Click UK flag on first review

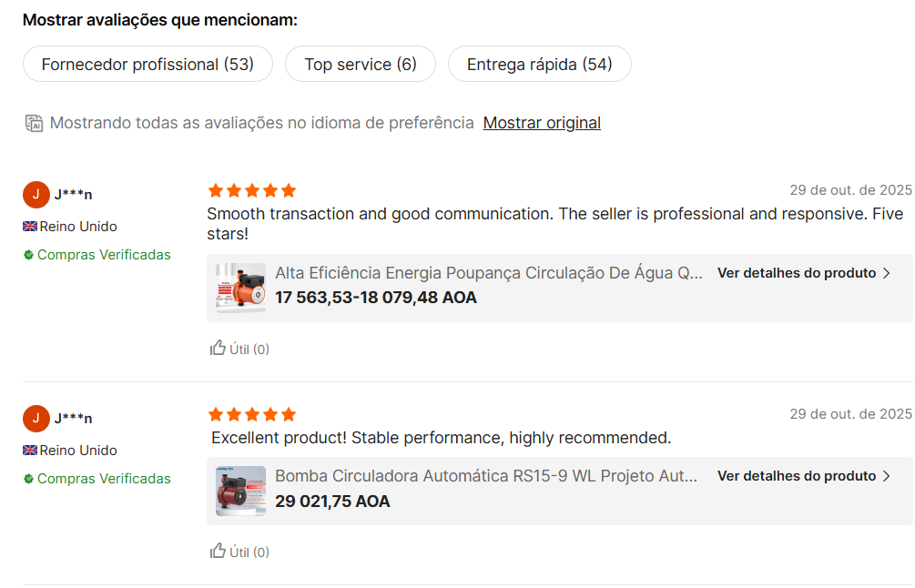(x=30, y=227)
